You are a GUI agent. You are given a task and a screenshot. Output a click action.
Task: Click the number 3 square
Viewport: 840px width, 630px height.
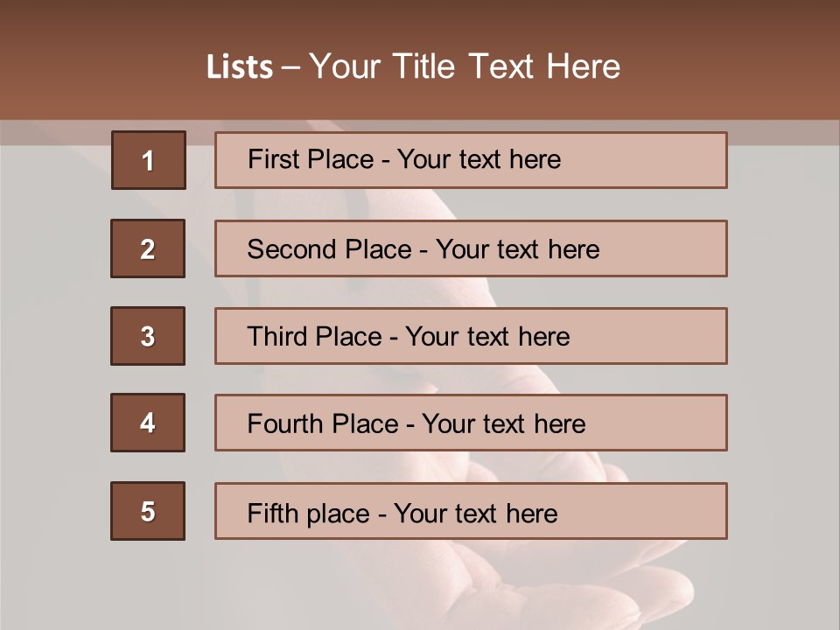click(148, 336)
